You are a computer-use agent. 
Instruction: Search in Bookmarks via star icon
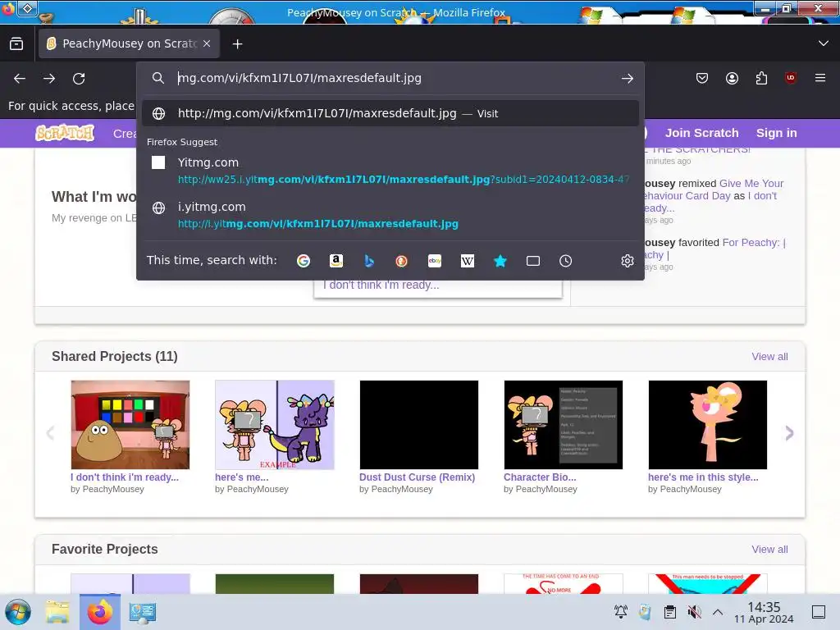click(500, 261)
